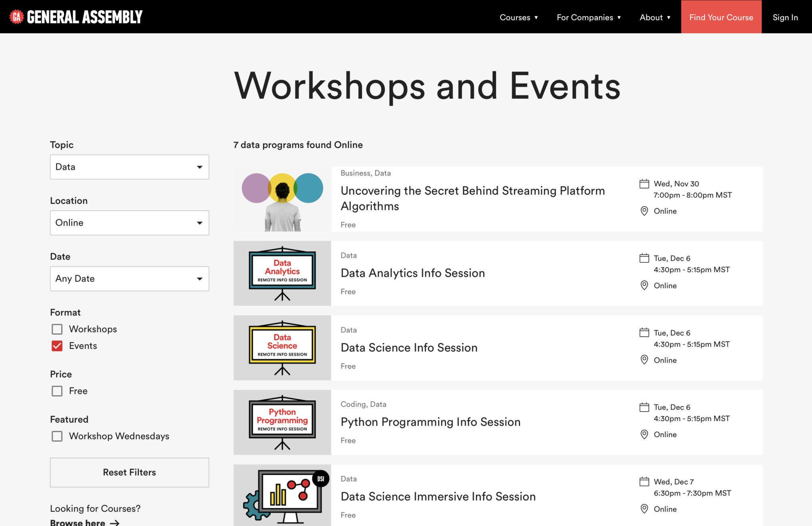Open the Courses menu
Viewport: 812px width, 526px height.
pyautogui.click(x=519, y=17)
